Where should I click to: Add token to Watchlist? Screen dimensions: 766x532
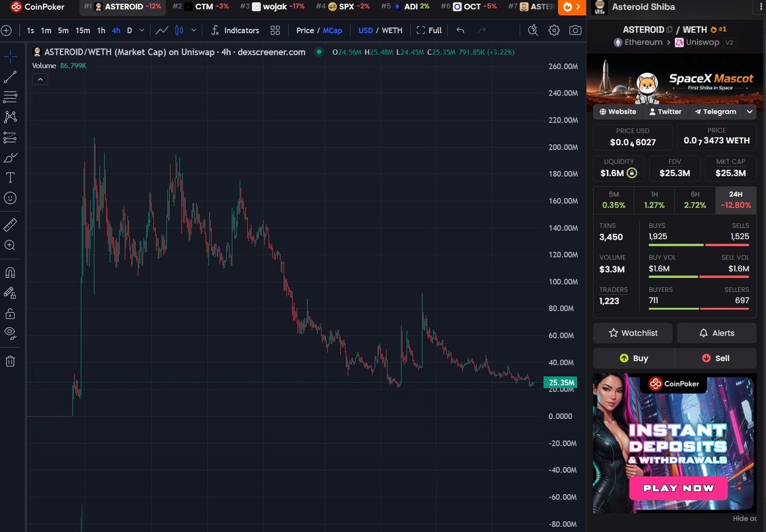coord(633,333)
